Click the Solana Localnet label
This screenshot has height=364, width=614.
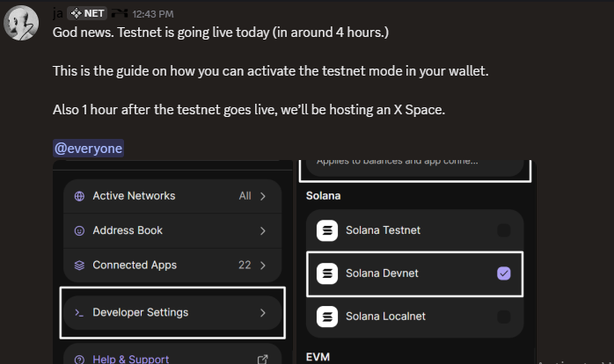coord(385,317)
